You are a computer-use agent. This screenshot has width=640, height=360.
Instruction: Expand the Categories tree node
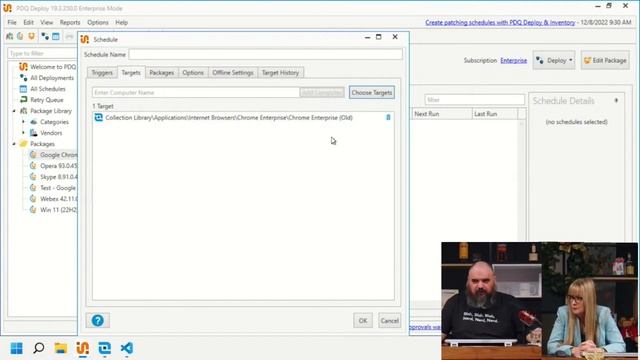pos(23,122)
